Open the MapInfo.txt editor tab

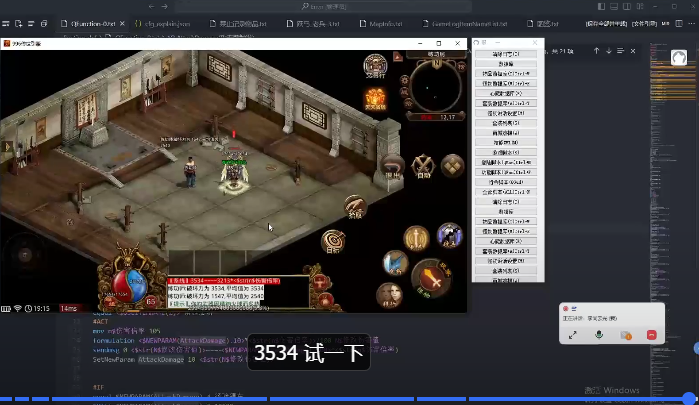[x=385, y=22]
